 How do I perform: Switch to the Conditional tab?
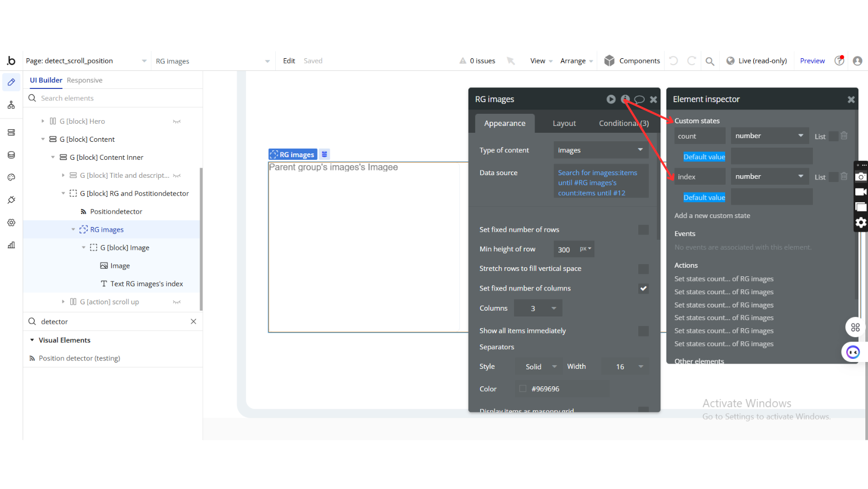624,123
